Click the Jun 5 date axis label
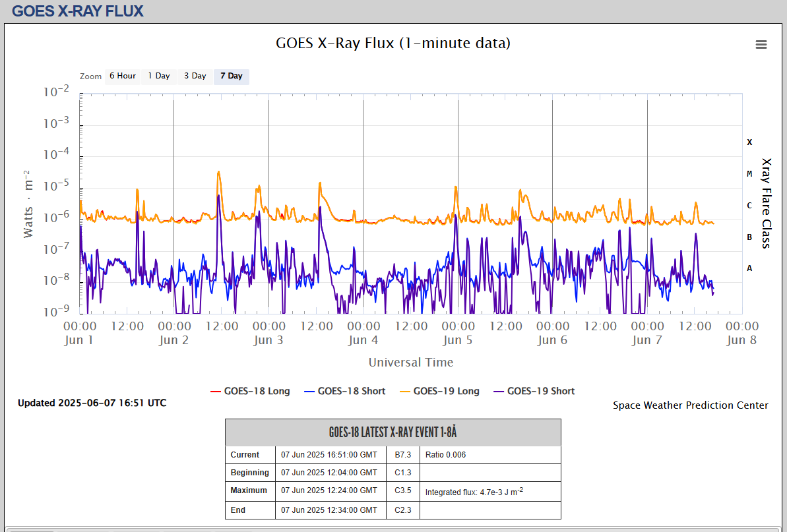The image size is (787, 532). (457, 340)
